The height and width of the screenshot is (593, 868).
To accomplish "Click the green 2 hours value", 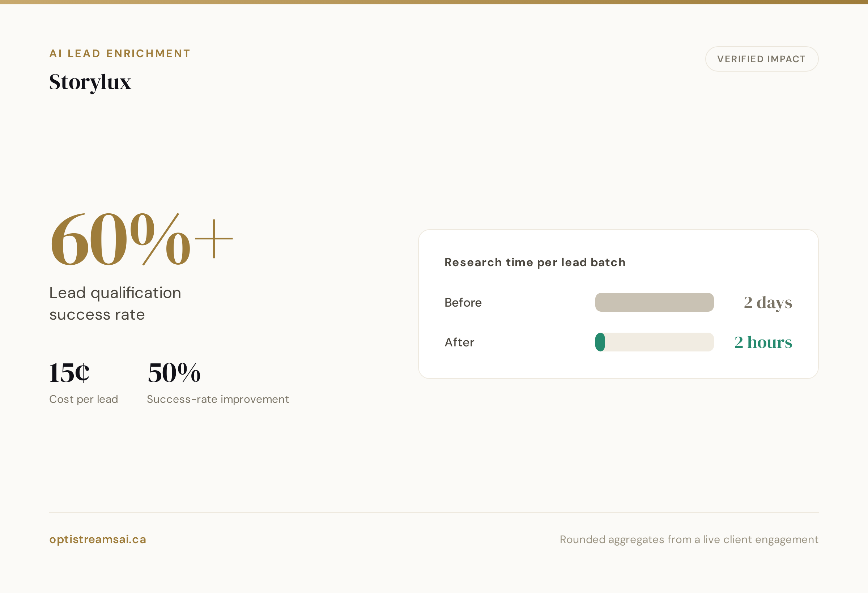I will point(763,342).
